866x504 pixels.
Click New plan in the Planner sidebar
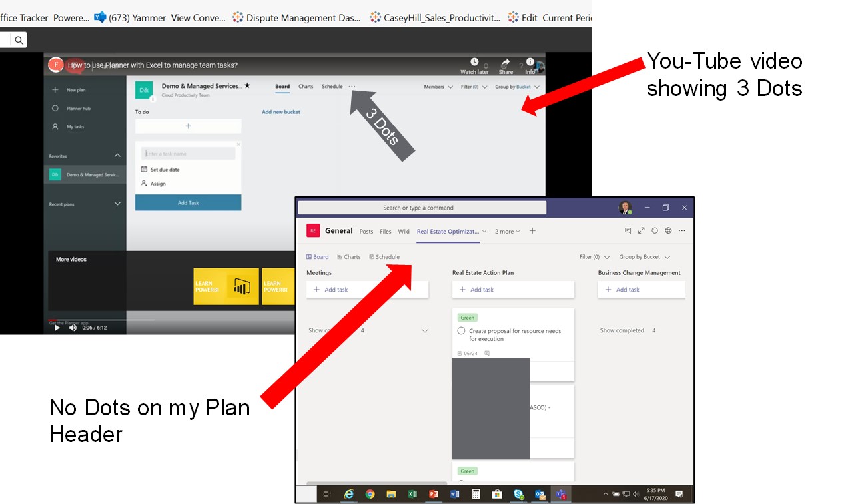pyautogui.click(x=76, y=89)
